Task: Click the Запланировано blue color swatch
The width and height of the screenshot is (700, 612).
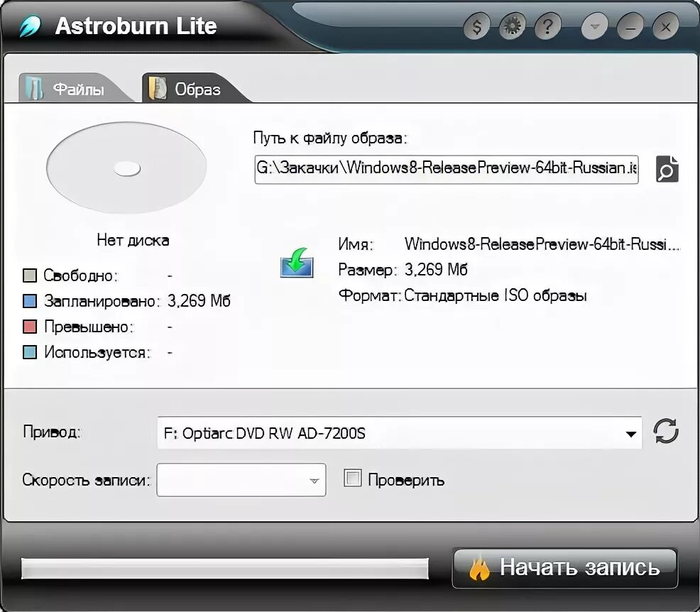Action: tap(30, 301)
